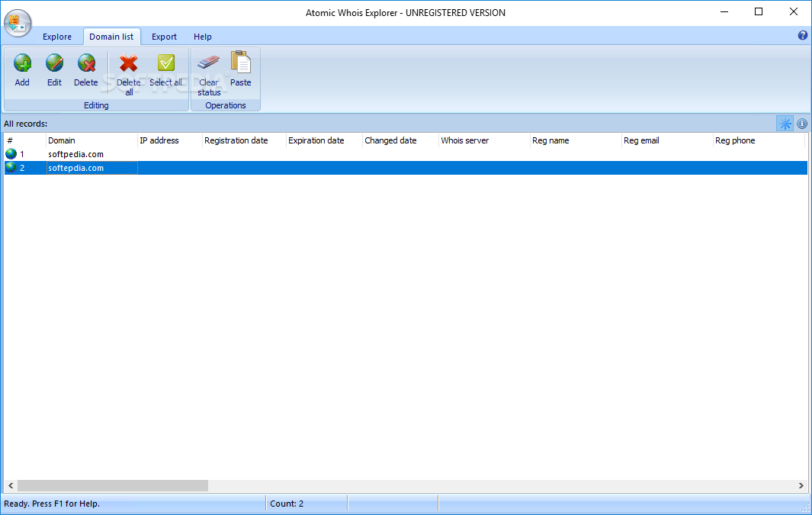Screen dimensions: 812x515
Task: Click the Delete all red X icon
Action: 128,63
